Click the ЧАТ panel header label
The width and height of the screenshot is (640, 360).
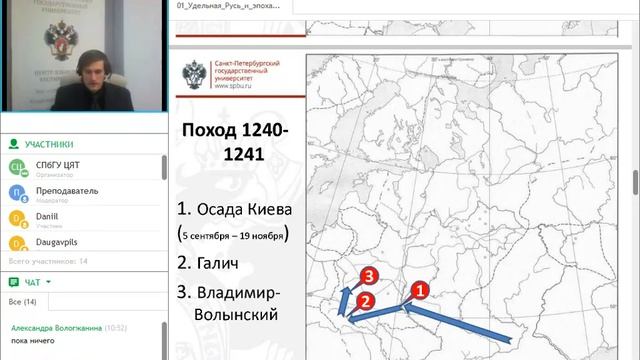tap(32, 282)
